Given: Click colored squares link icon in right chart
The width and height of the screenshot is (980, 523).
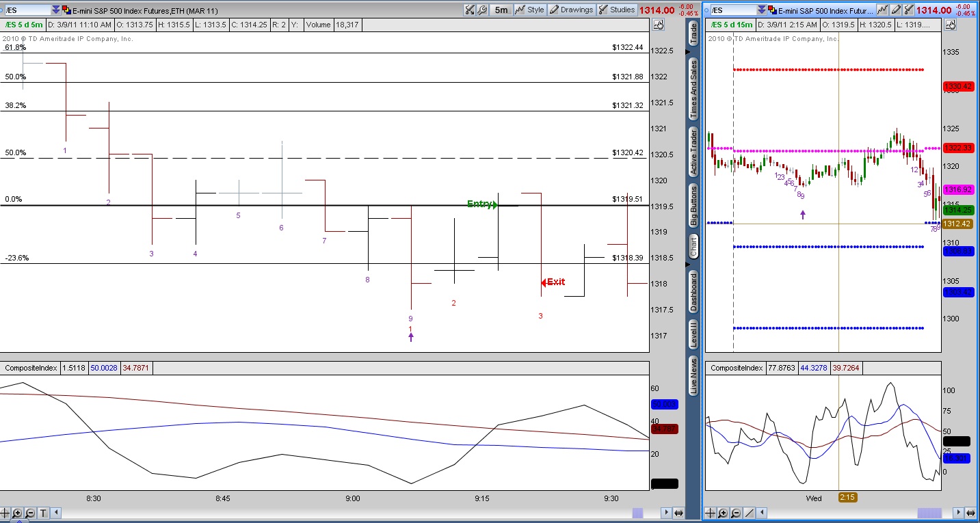Looking at the screenshot, I should (773, 10).
